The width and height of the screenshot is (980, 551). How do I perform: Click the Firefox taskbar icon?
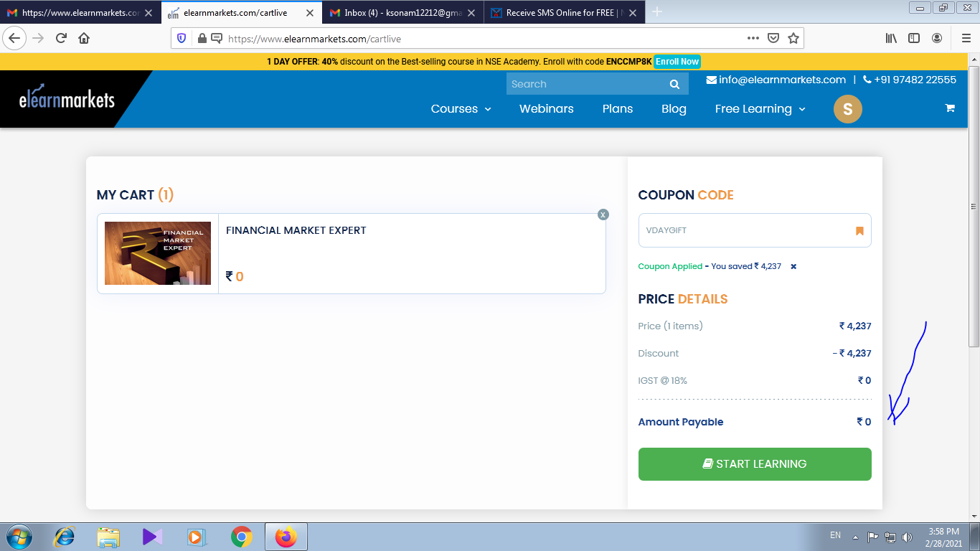(x=286, y=537)
